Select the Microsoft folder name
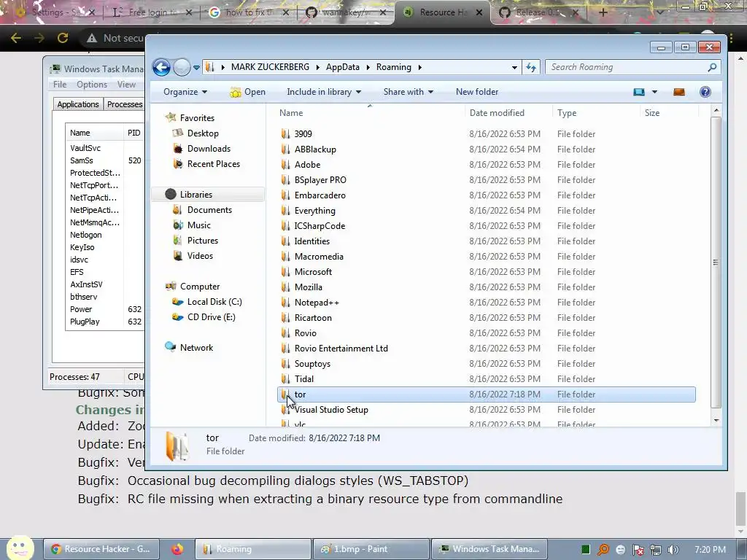 click(313, 271)
